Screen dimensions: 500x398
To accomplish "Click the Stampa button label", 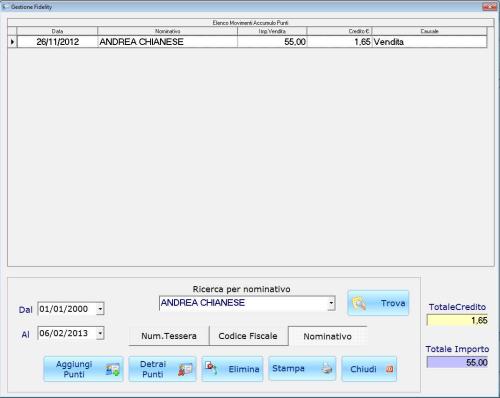I will coord(288,368).
